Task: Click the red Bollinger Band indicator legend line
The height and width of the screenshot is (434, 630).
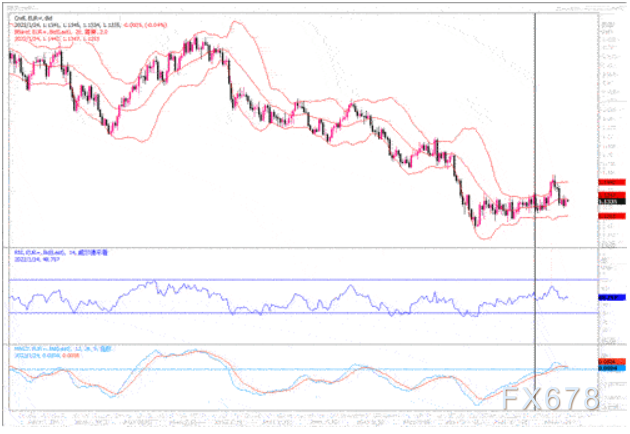Action: 61,32
